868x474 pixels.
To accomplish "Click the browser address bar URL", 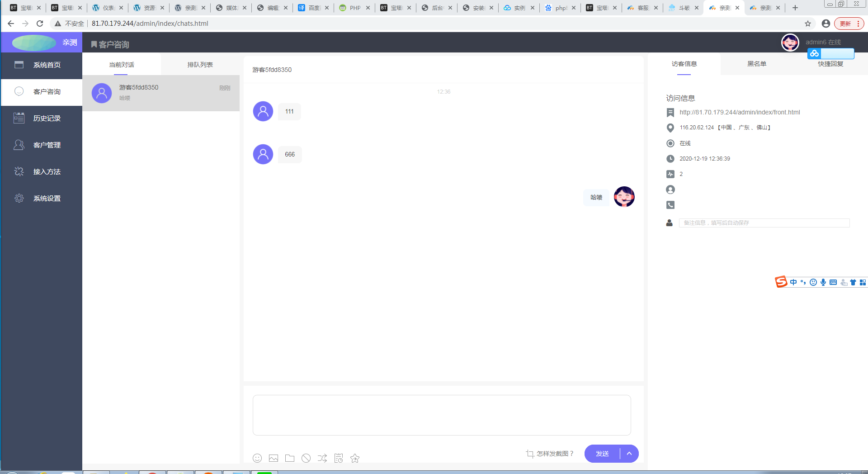I will (150, 24).
